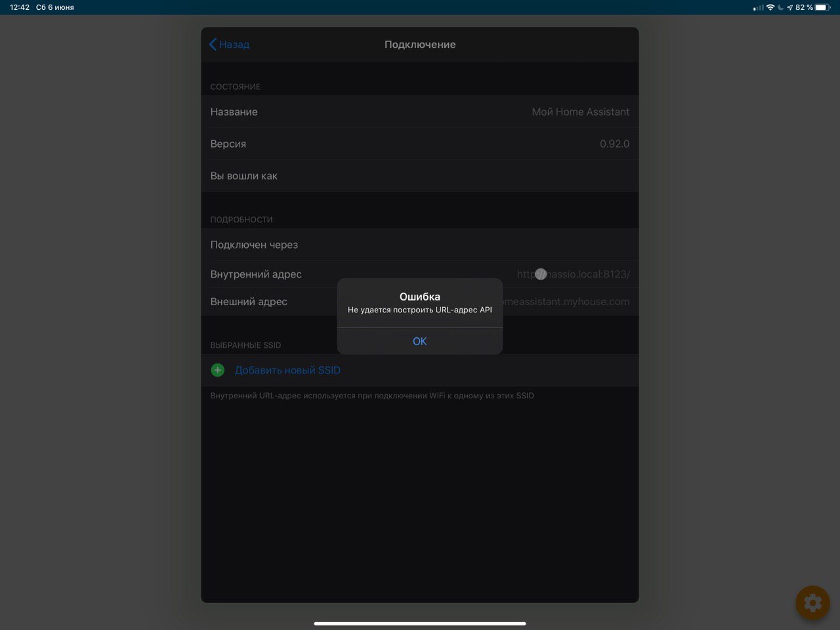Tap the green plus icon to add an SSID
This screenshot has height=630, width=840.
pyautogui.click(x=218, y=370)
